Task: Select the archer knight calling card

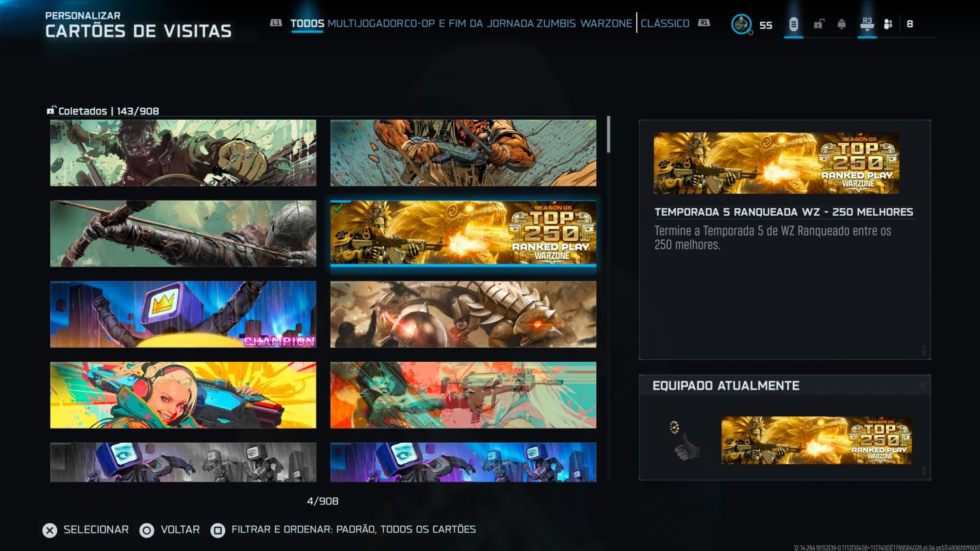Action: [183, 233]
